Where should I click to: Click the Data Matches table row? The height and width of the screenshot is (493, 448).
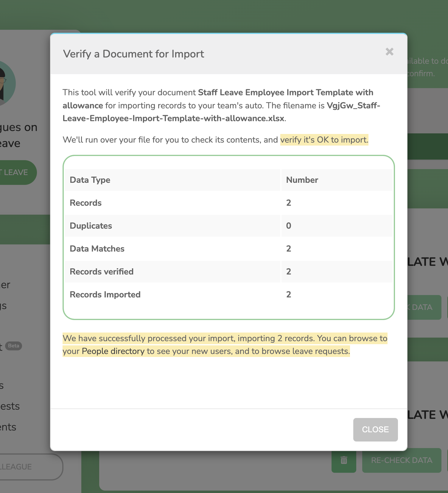229,249
